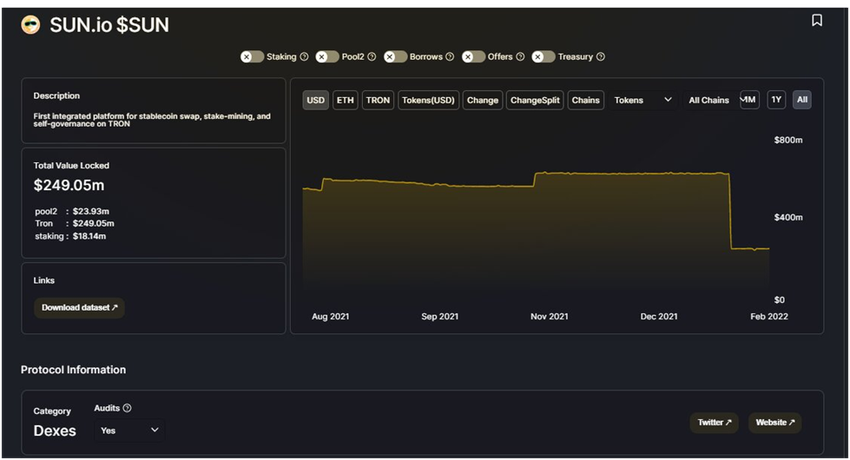Image resolution: width=850 pixels, height=460 pixels.
Task: Open the Tokens dropdown in chart
Action: pos(642,100)
